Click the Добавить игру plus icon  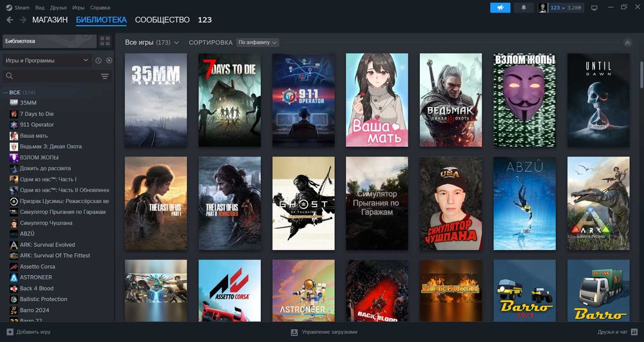click(x=10, y=332)
